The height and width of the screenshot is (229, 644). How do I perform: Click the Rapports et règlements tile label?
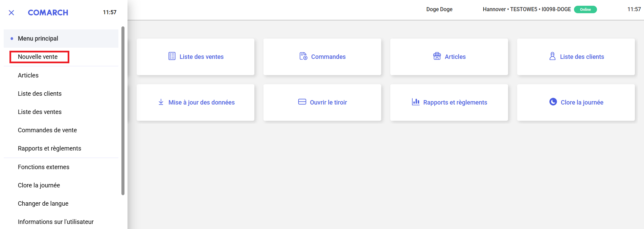455,102
